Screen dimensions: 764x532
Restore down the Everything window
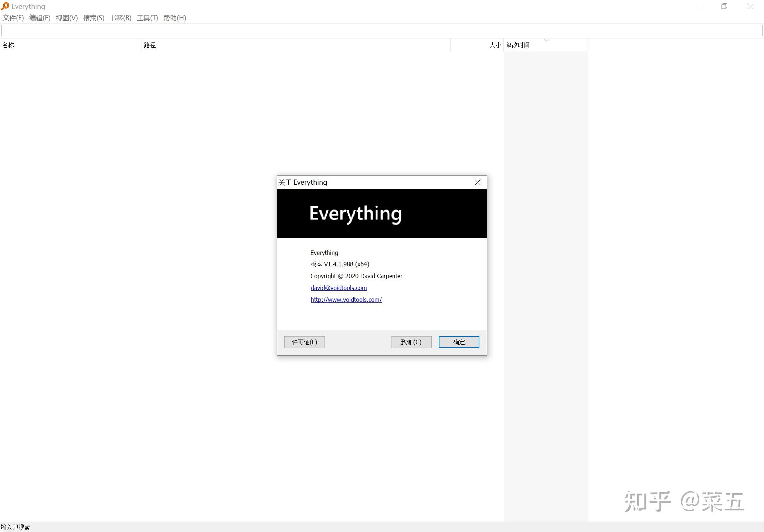pyautogui.click(x=724, y=6)
